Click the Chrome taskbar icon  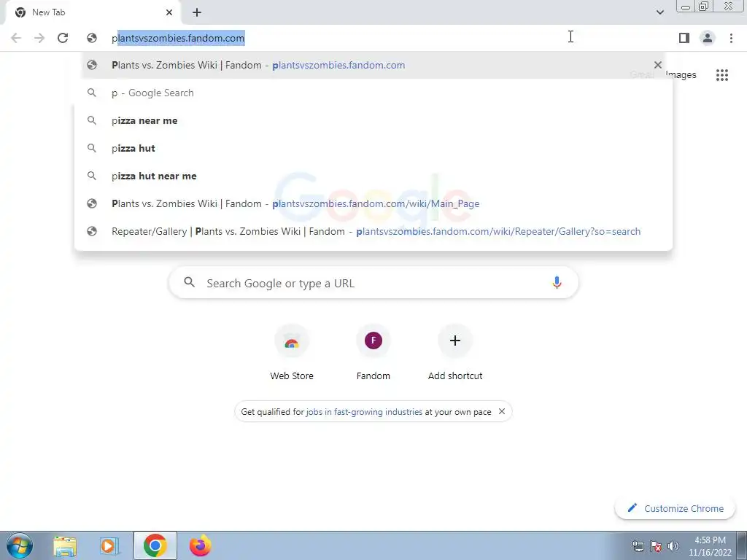pyautogui.click(x=155, y=545)
